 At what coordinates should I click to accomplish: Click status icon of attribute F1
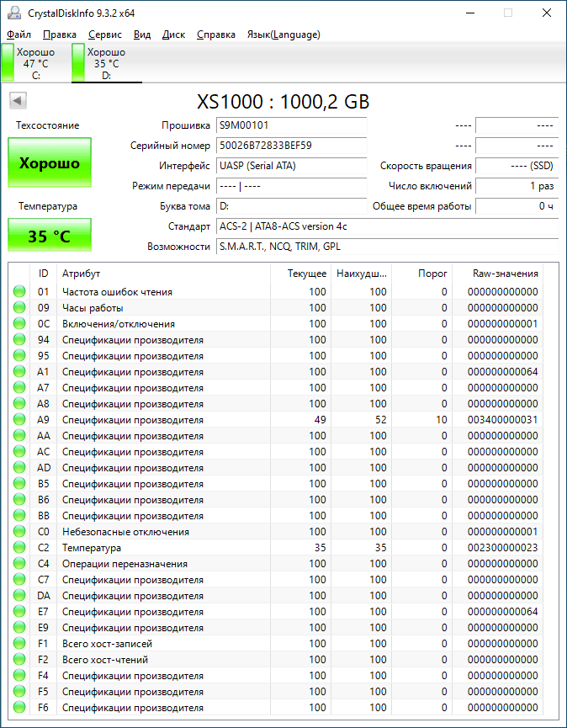pos(19,644)
